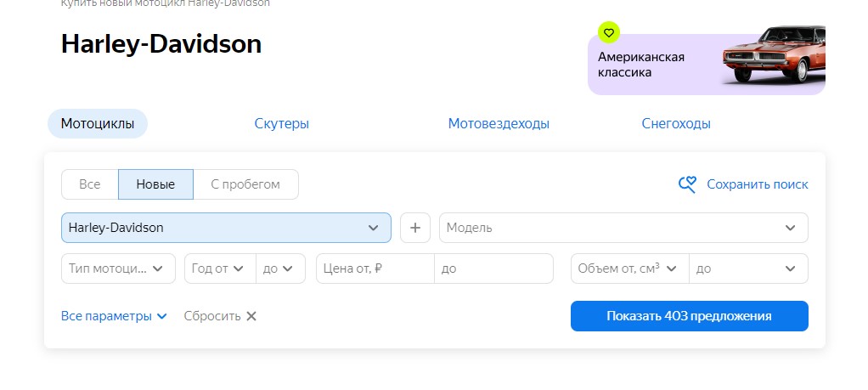Expand the Тип мотоцикла dropdown
Screen dimensions: 868x390
[x=118, y=268]
